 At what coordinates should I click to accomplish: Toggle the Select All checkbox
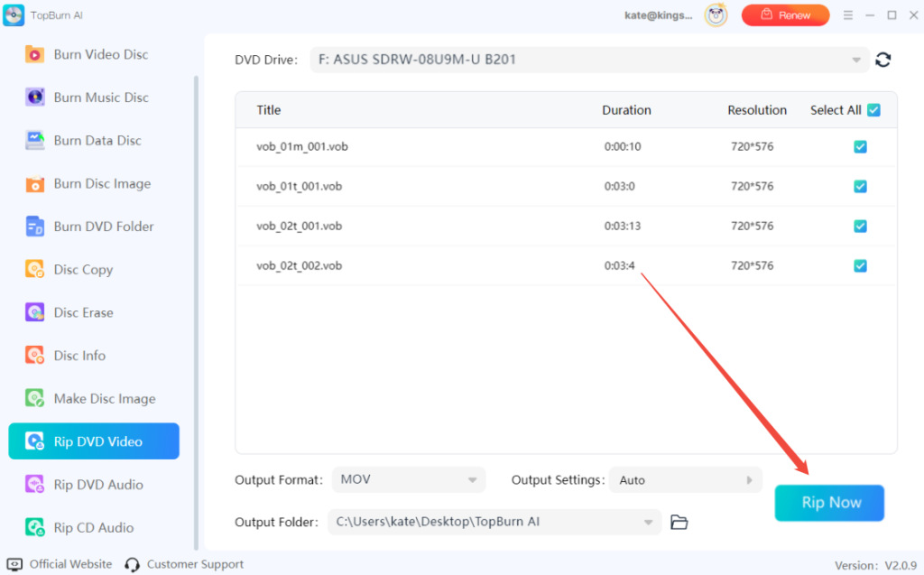click(873, 110)
